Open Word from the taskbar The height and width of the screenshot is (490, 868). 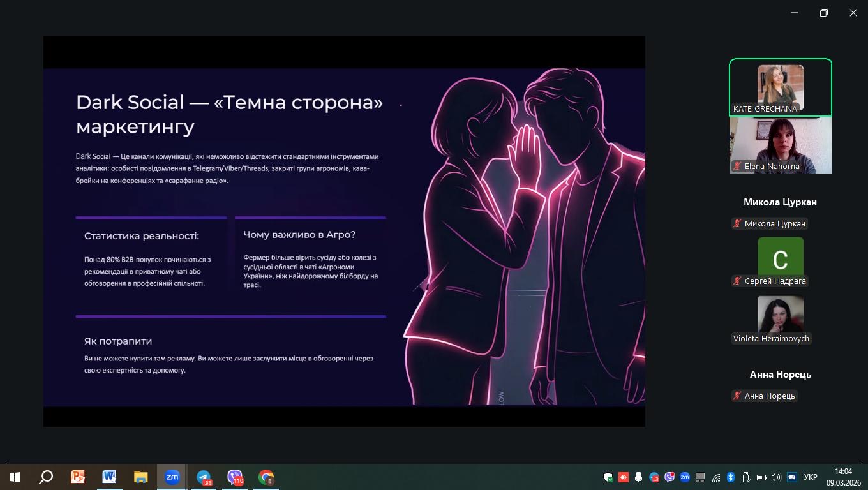tap(109, 477)
